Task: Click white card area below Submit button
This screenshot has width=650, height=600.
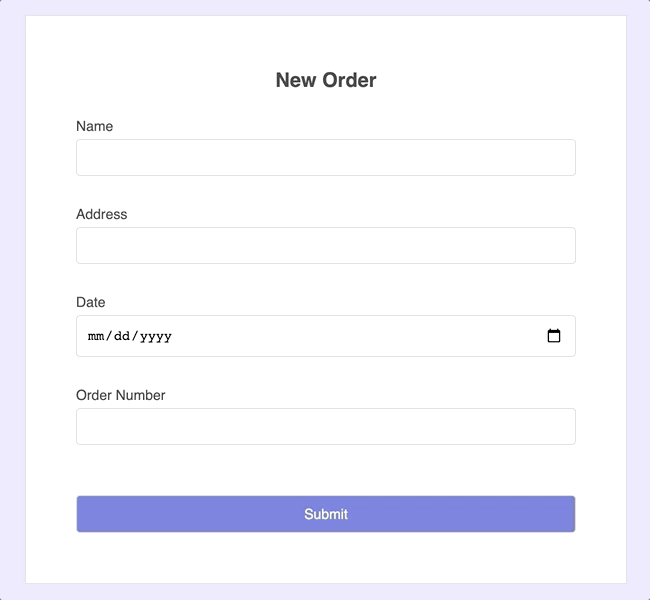Action: tap(325, 558)
